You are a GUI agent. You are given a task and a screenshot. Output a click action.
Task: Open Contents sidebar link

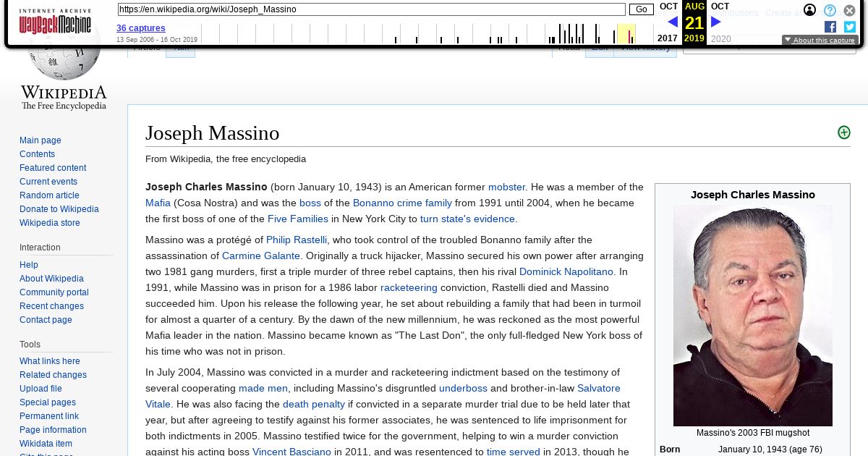37,154
